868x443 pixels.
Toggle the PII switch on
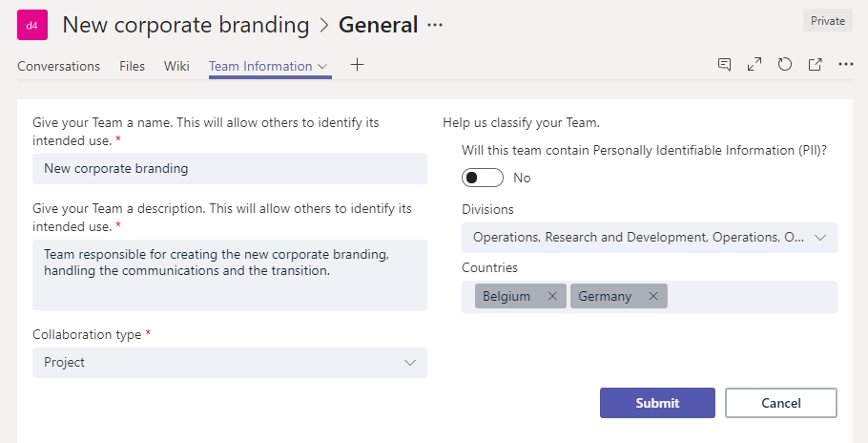(x=482, y=178)
